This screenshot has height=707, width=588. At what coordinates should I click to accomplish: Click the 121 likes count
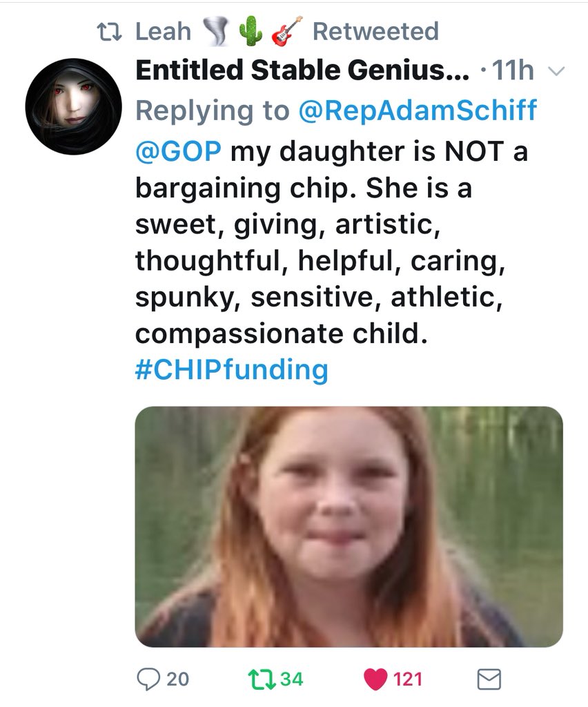[x=407, y=679]
